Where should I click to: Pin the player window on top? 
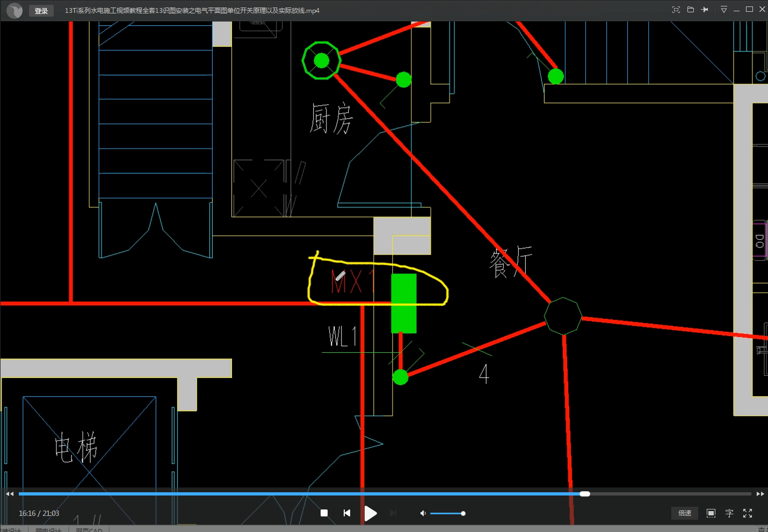(x=705, y=10)
